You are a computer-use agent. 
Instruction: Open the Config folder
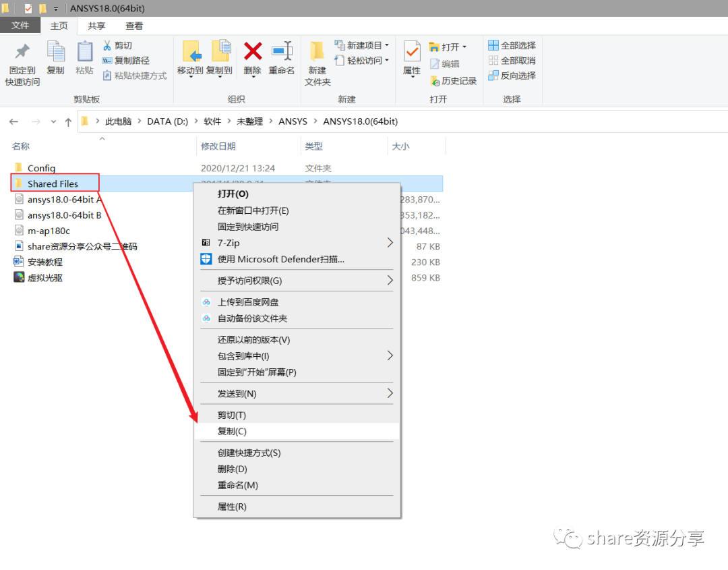click(41, 168)
